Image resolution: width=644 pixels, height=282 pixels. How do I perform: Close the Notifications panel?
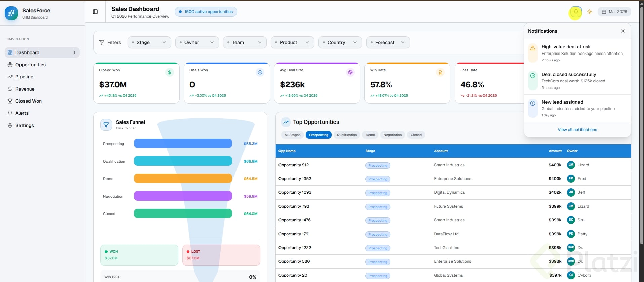click(x=622, y=31)
